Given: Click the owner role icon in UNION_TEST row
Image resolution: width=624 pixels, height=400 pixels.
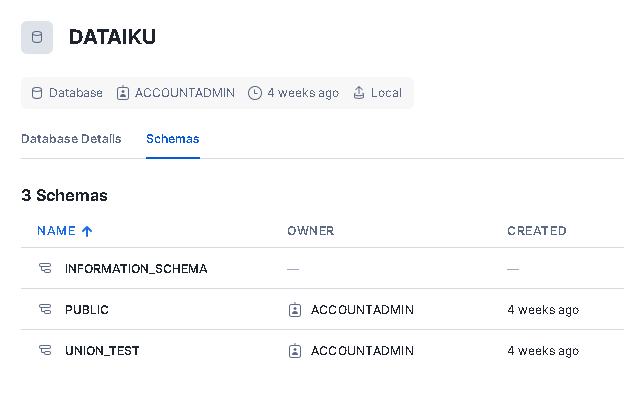Looking at the screenshot, I should click(x=295, y=351).
